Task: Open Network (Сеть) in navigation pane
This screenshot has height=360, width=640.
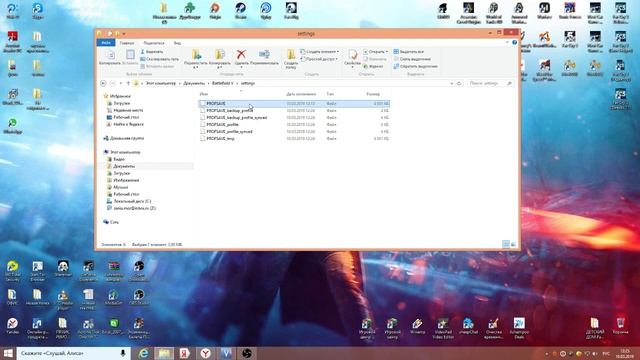Action: pyautogui.click(x=111, y=222)
